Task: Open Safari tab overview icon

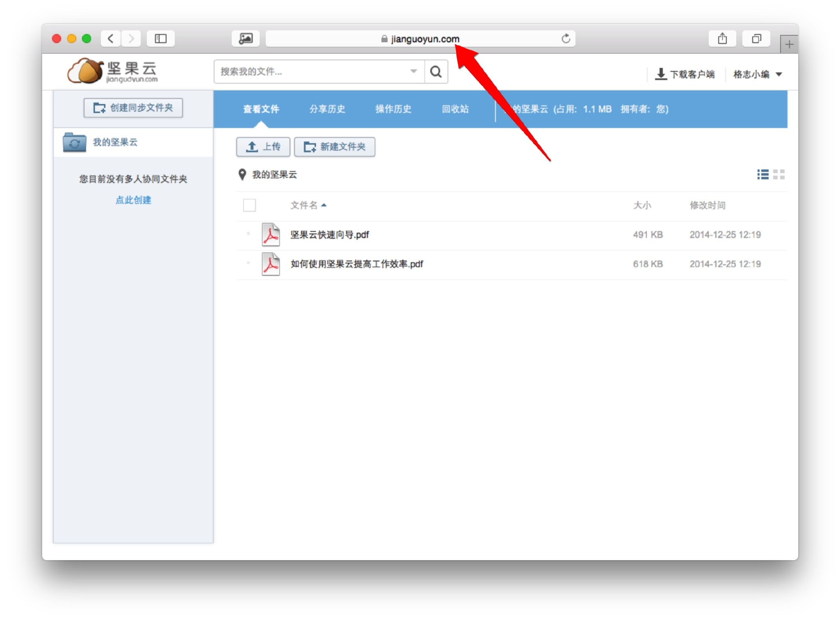Action: click(756, 39)
